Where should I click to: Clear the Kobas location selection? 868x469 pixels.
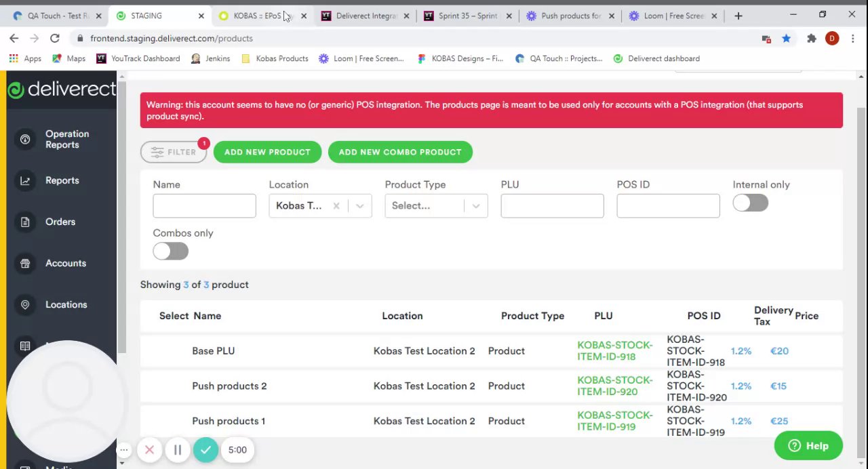tap(336, 206)
